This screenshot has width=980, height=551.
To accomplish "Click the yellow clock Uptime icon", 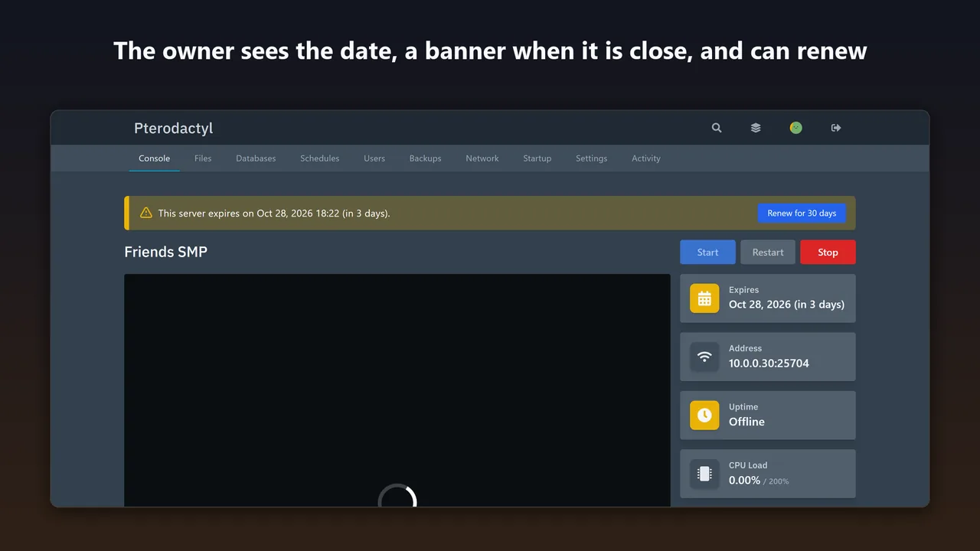I will 704,416.
